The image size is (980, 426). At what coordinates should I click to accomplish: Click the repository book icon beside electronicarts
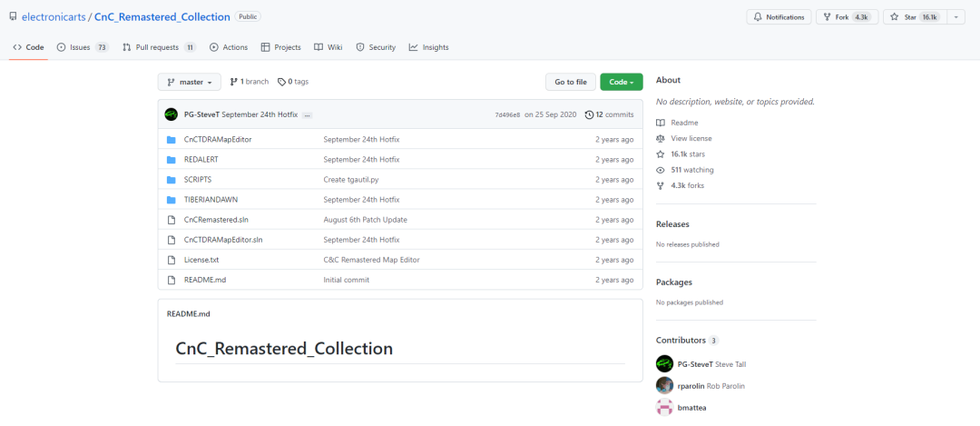[x=13, y=17]
